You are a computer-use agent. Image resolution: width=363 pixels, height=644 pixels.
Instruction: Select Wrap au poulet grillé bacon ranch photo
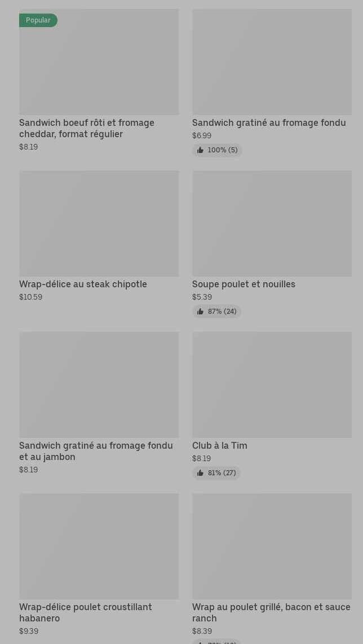click(x=272, y=546)
